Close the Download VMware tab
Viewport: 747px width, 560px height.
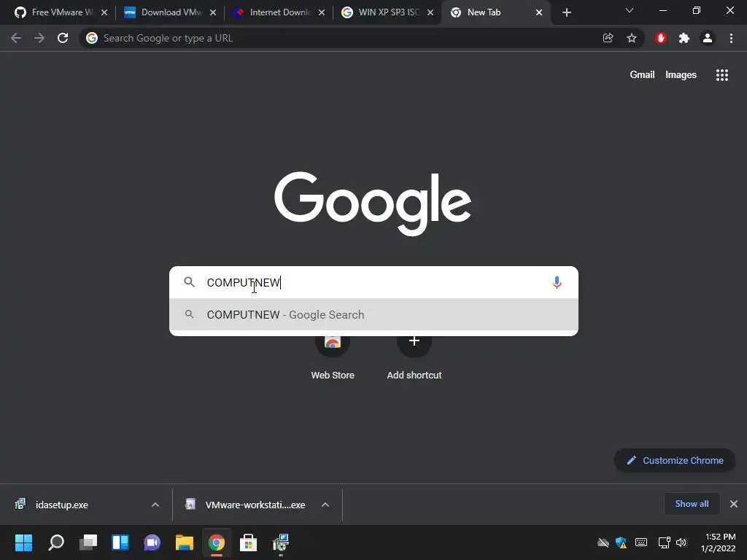pos(213,13)
